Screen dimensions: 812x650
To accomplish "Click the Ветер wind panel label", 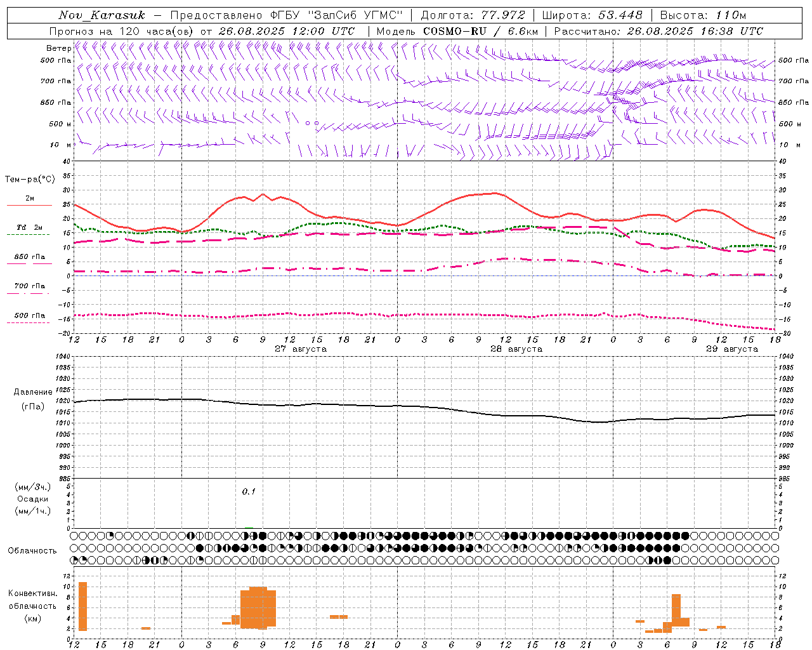I will click(58, 48).
